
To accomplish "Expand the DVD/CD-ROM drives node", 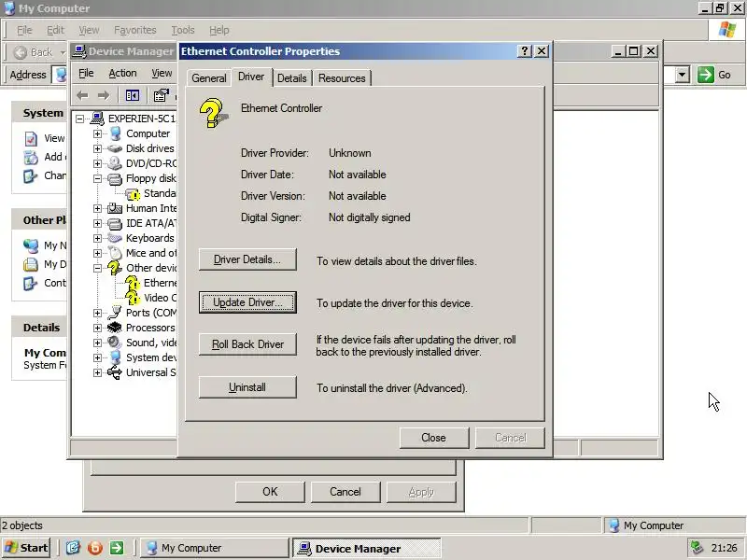I will (x=97, y=163).
